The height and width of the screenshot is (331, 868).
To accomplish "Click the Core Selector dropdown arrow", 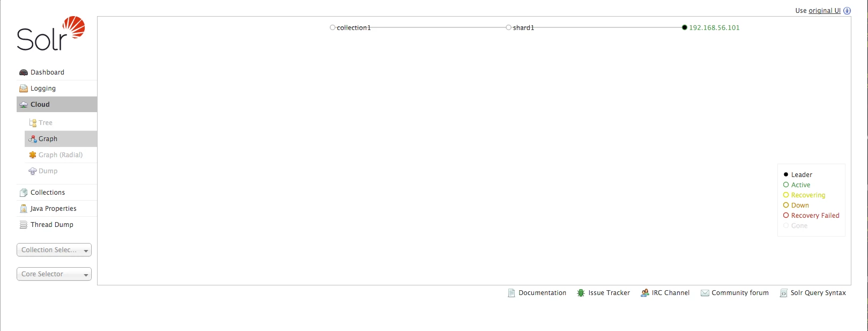I will [x=86, y=275].
